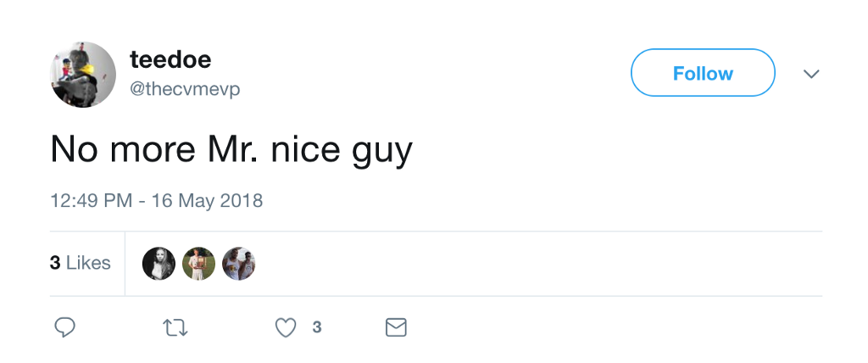Screen dimensions: 868x363
Task: Open the teedoe display name link
Action: (x=170, y=59)
